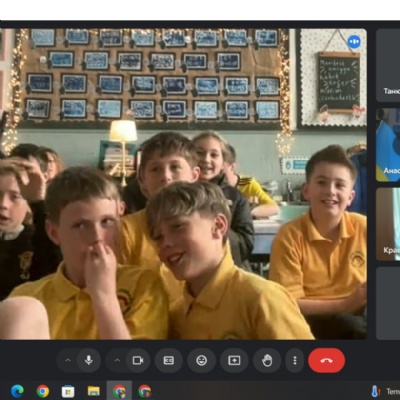The image size is (400, 400).
Task: Open the three-dot more options menu
Action: point(295,360)
